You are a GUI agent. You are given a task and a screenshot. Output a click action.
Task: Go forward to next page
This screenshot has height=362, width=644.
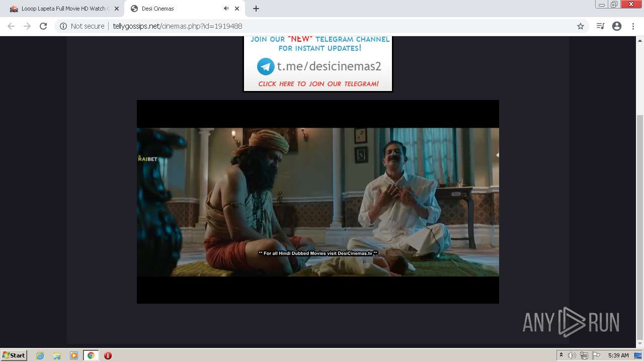(x=27, y=26)
